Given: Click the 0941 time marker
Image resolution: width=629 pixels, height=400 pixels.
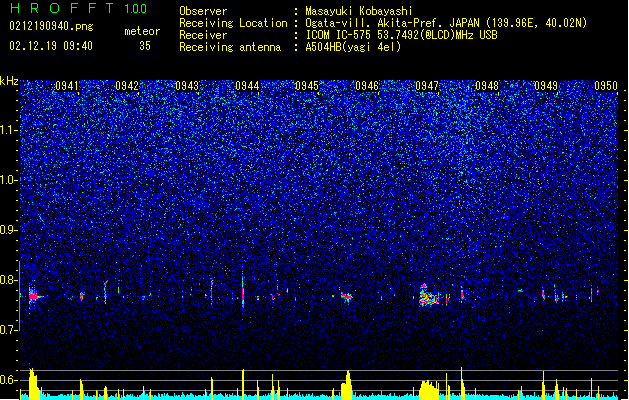Looking at the screenshot, I should (x=67, y=86).
